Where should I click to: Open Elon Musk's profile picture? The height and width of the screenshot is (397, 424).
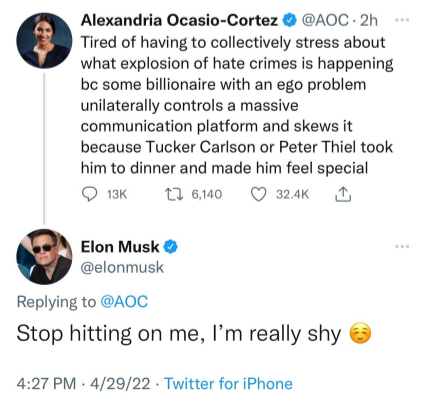tap(44, 257)
